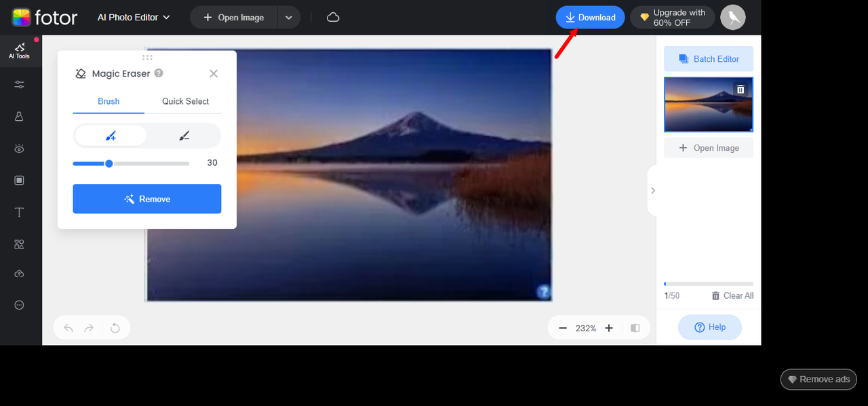868x406 pixels.
Task: Open the More options sidebar icon
Action: [19, 305]
